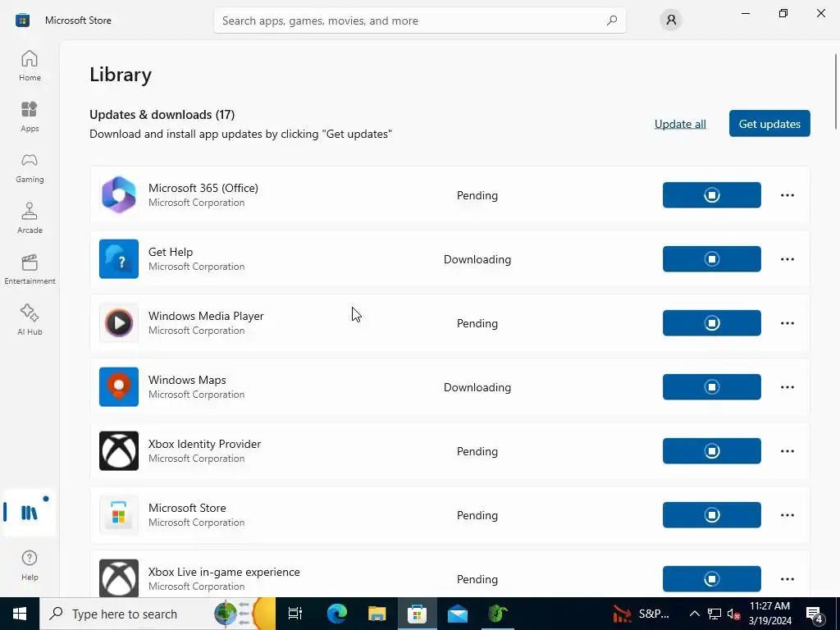This screenshot has width=840, height=630.
Task: Click the Windows Media Player app icon
Action: pyautogui.click(x=119, y=323)
